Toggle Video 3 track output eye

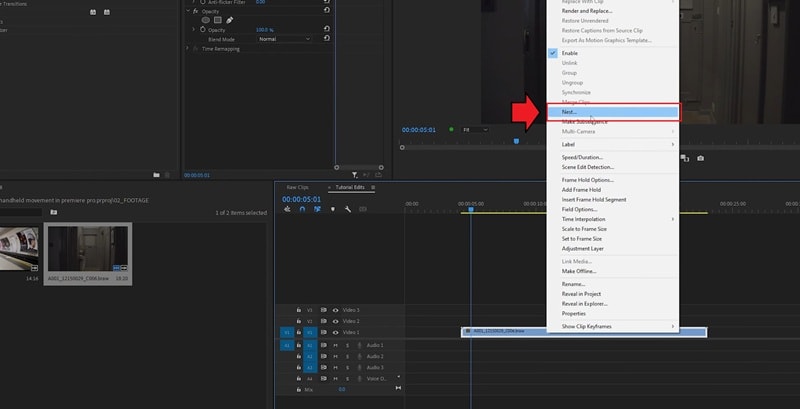click(336, 310)
